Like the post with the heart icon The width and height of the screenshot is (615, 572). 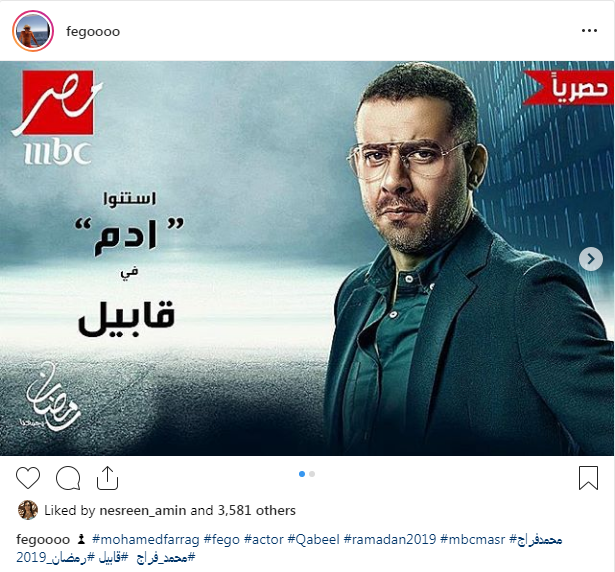click(28, 478)
